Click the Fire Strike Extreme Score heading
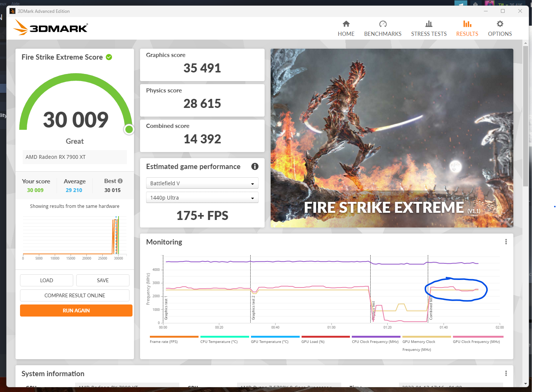 click(x=62, y=57)
